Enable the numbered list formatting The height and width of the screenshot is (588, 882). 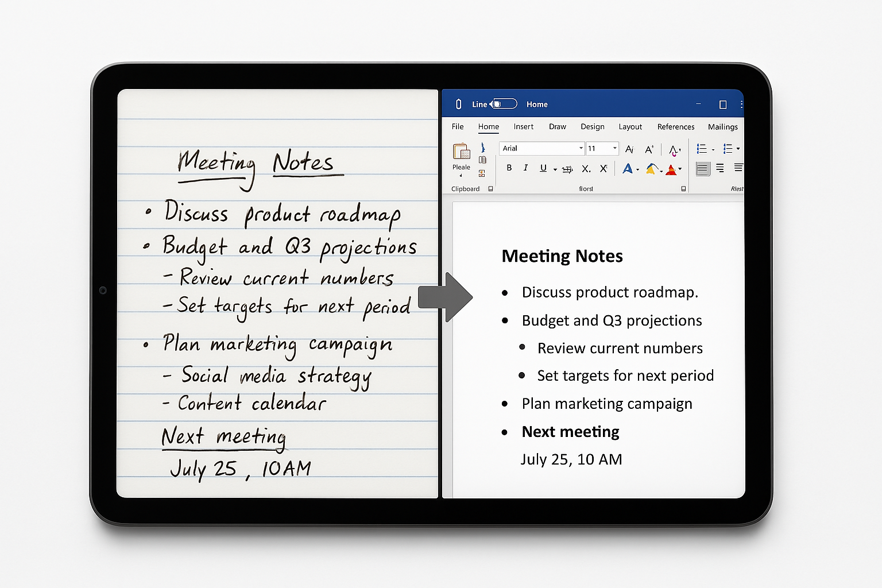coord(729,149)
